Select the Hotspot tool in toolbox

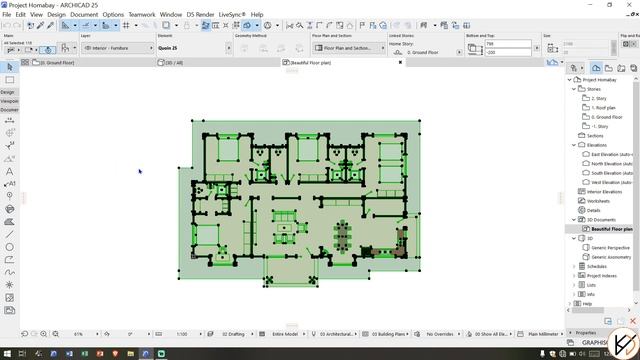tap(9, 285)
